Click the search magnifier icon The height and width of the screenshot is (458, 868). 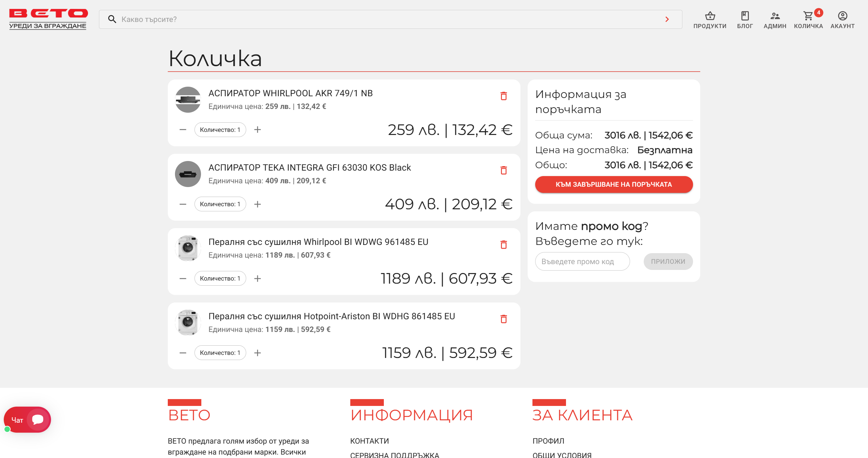tap(112, 19)
